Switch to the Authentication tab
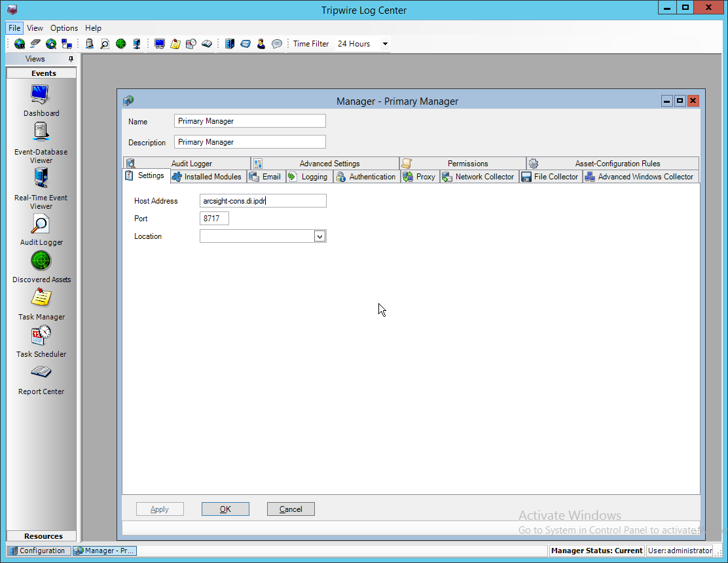Viewport: 728px width, 563px height. [367, 177]
